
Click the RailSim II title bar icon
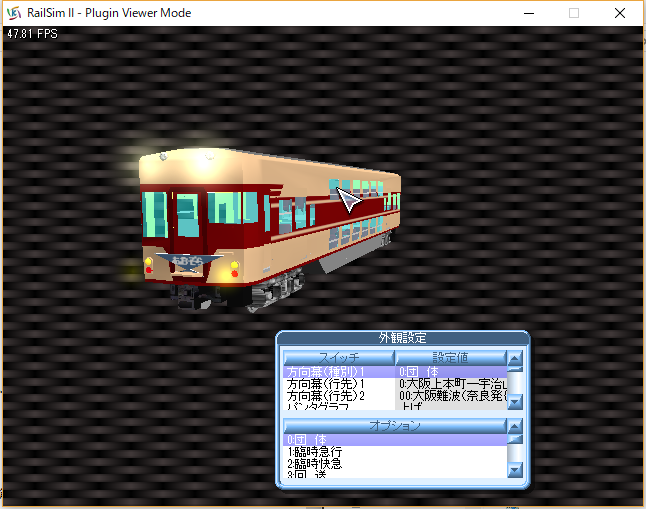(x=13, y=13)
